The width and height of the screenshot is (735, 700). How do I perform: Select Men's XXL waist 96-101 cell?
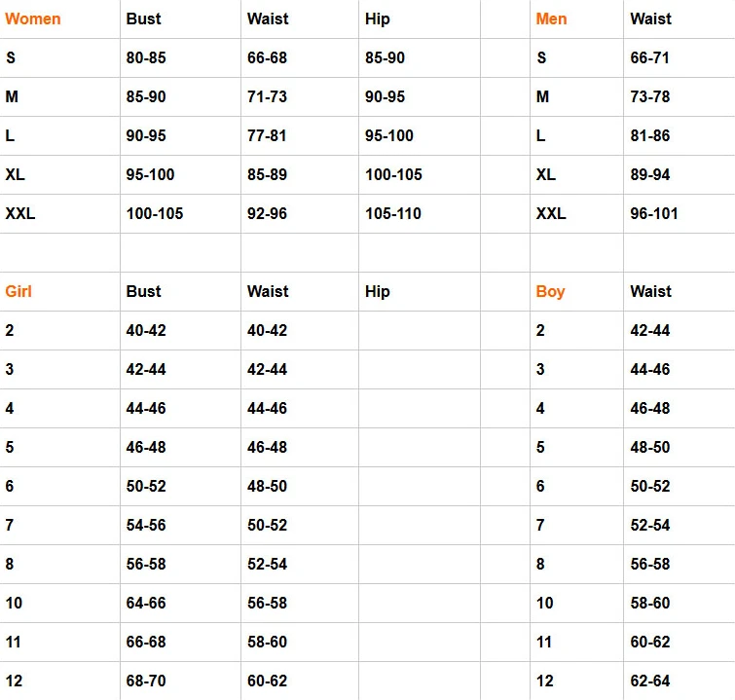click(654, 213)
